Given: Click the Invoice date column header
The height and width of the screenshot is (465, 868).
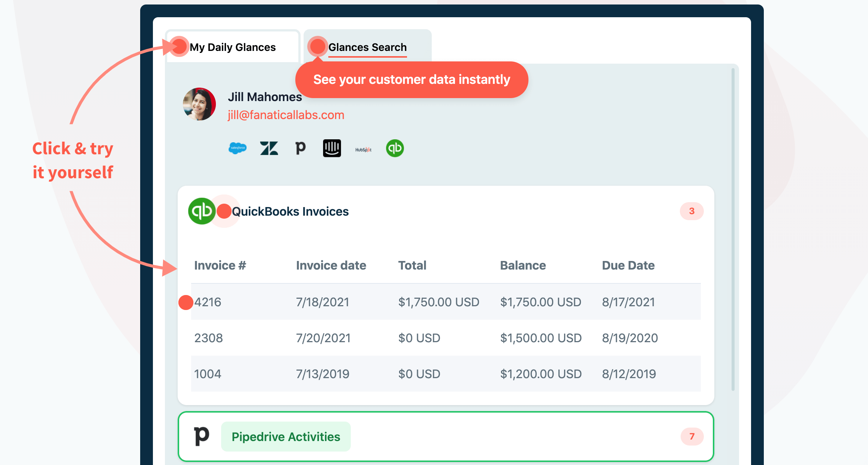Looking at the screenshot, I should click(331, 265).
